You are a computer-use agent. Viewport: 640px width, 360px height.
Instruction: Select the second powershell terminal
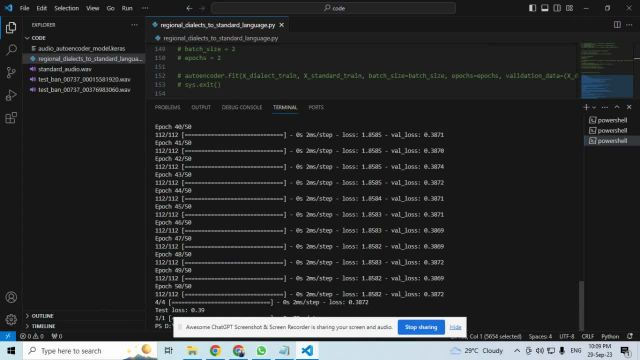click(x=611, y=130)
